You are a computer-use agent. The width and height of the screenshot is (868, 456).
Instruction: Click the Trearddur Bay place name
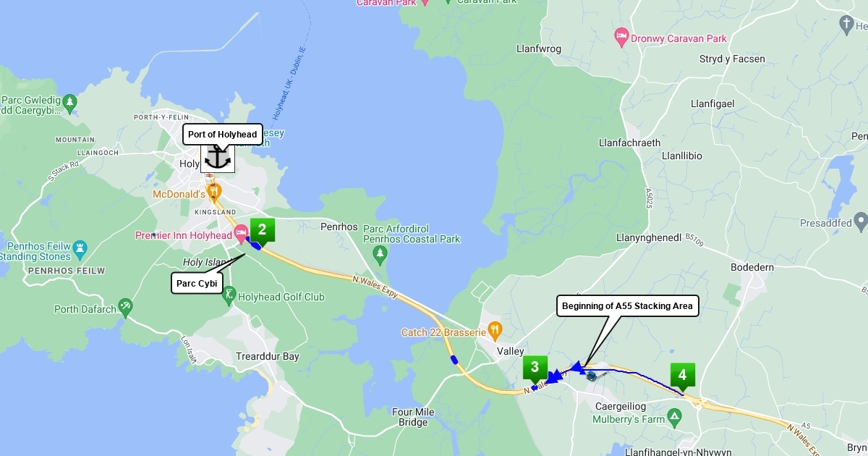pyautogui.click(x=268, y=357)
